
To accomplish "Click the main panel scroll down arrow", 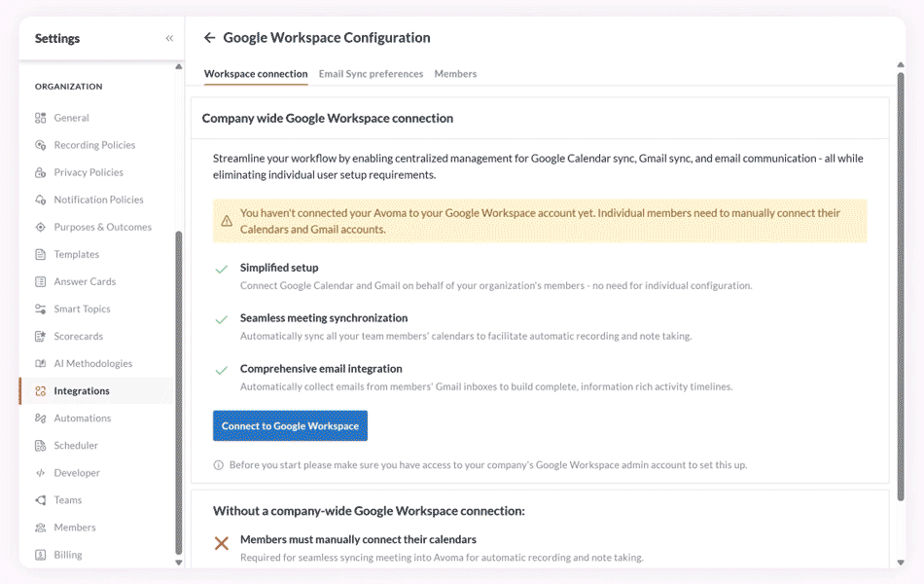I will 901,563.
